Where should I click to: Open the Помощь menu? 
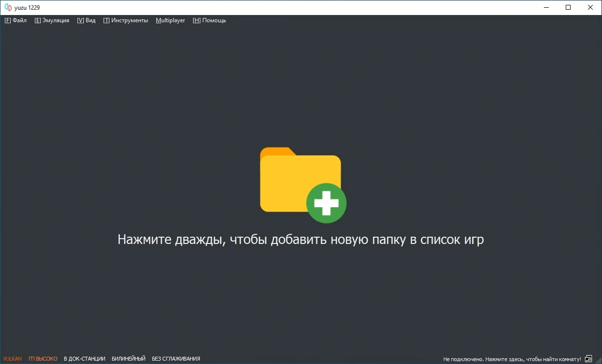[x=209, y=20]
